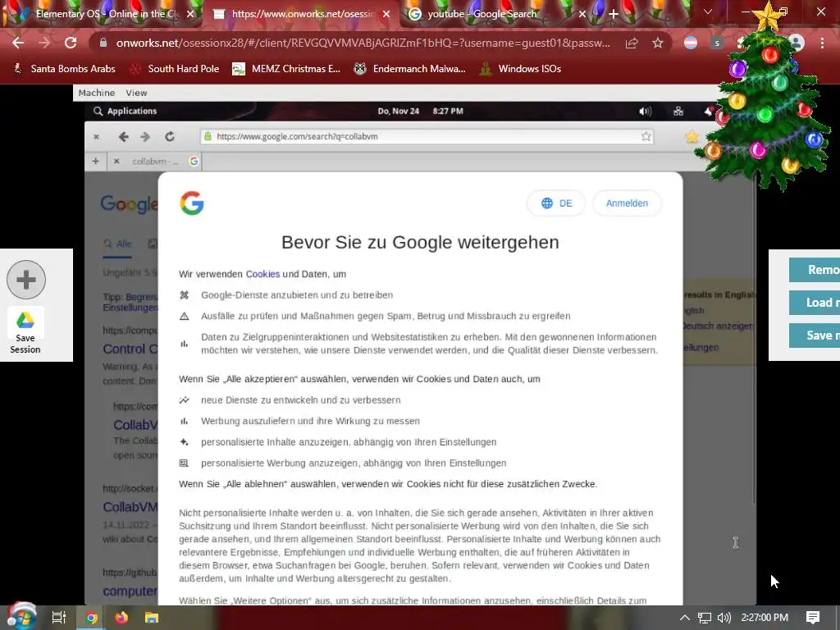The width and height of the screenshot is (840, 630).
Task: Click the host volume tray icon
Action: (724, 618)
